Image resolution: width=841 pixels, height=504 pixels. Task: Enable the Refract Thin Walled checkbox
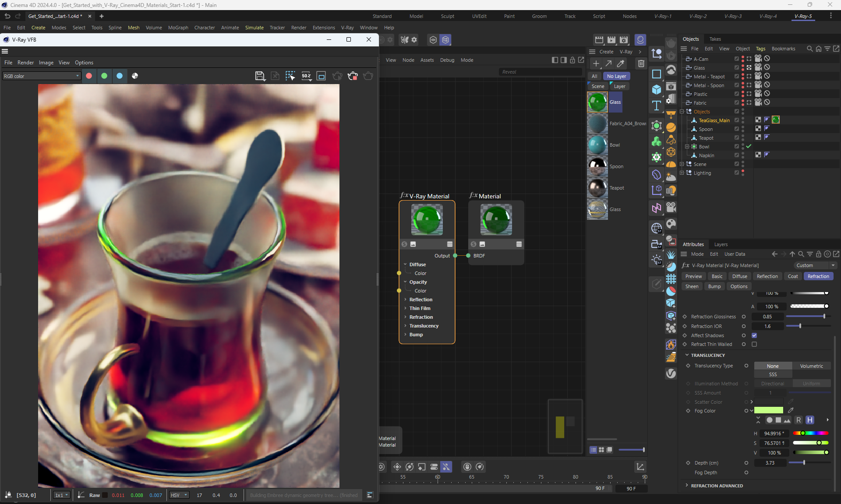pyautogui.click(x=754, y=344)
